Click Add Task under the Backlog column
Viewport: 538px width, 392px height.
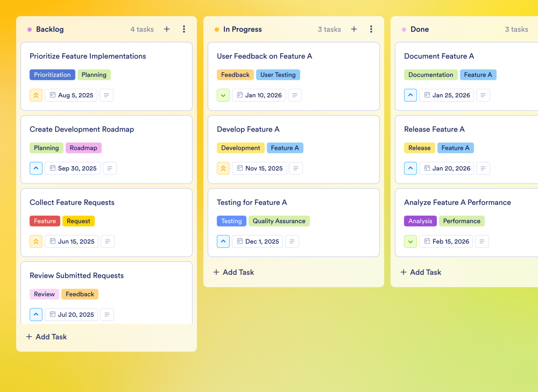pos(46,336)
